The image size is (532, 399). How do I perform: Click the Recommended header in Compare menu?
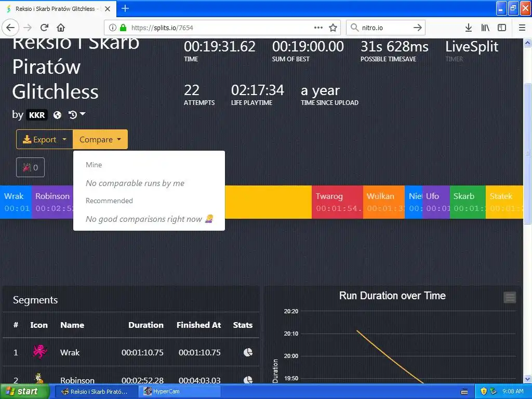pos(109,201)
